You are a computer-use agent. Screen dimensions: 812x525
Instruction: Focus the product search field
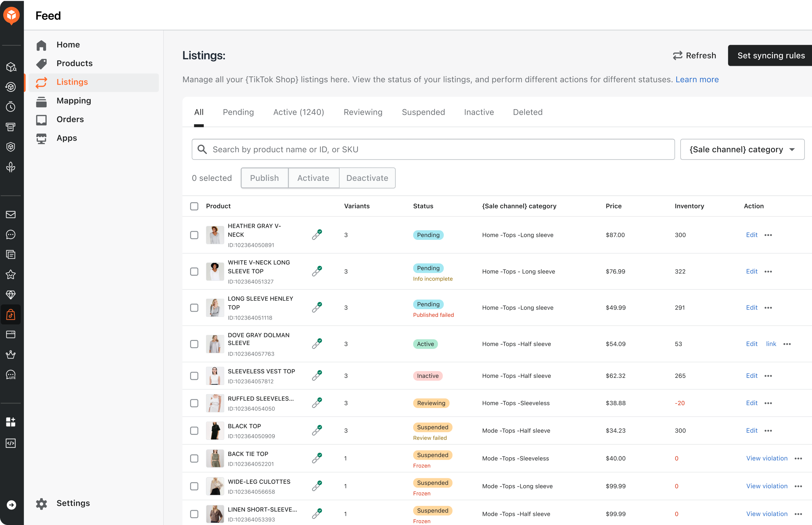click(433, 149)
